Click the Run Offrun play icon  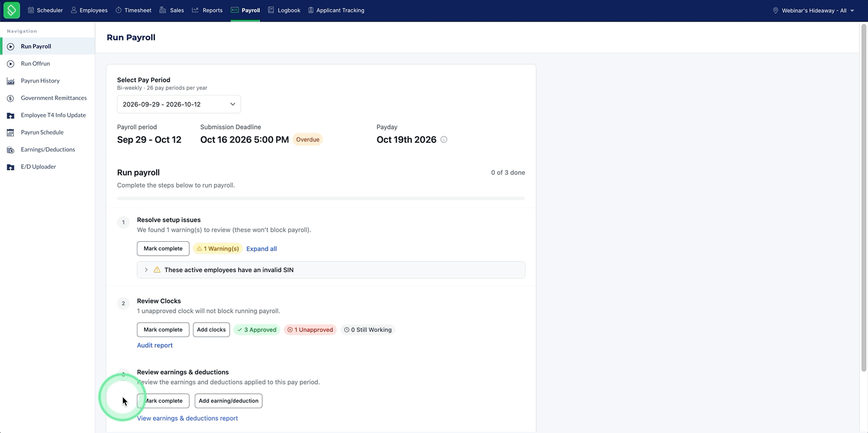10,63
